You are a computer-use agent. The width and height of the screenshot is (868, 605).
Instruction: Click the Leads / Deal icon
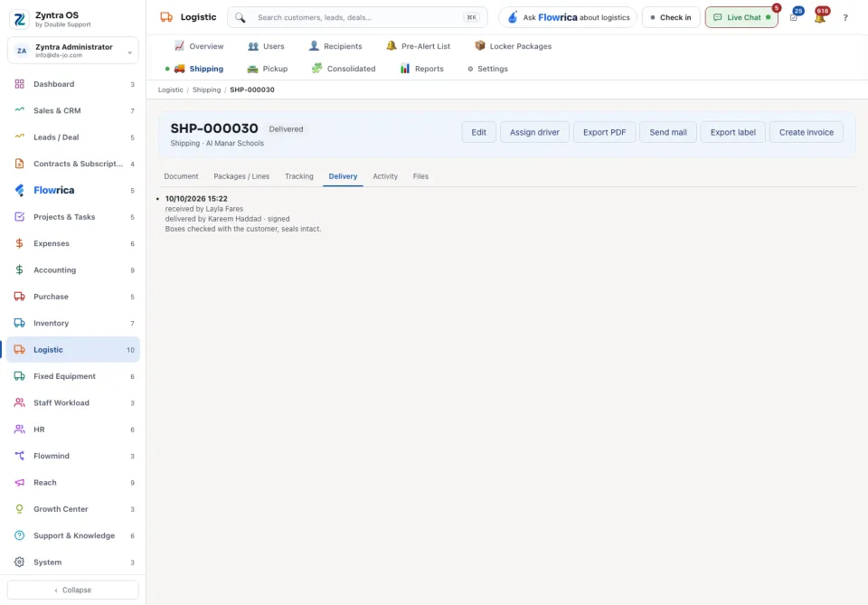point(19,137)
